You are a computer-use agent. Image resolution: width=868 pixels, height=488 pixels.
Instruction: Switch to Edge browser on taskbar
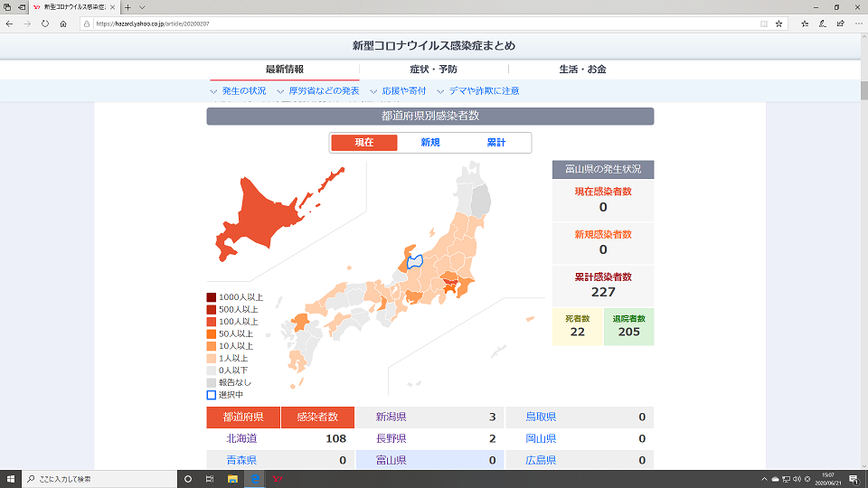[x=255, y=479]
